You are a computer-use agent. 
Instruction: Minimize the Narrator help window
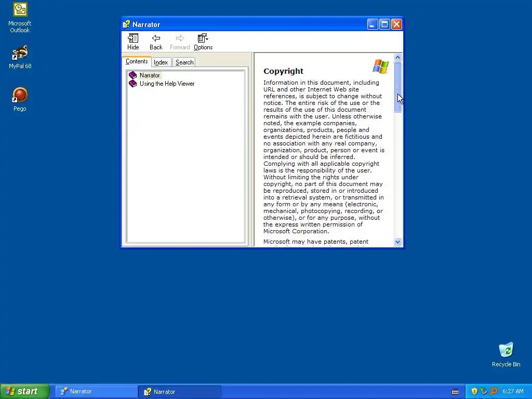coord(373,24)
